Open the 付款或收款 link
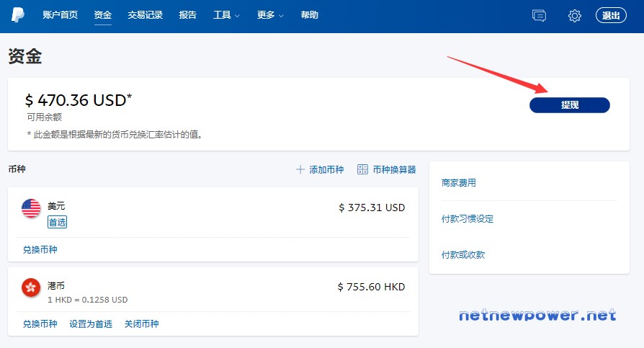Screen dimensions: 644x348 pyautogui.click(x=463, y=255)
